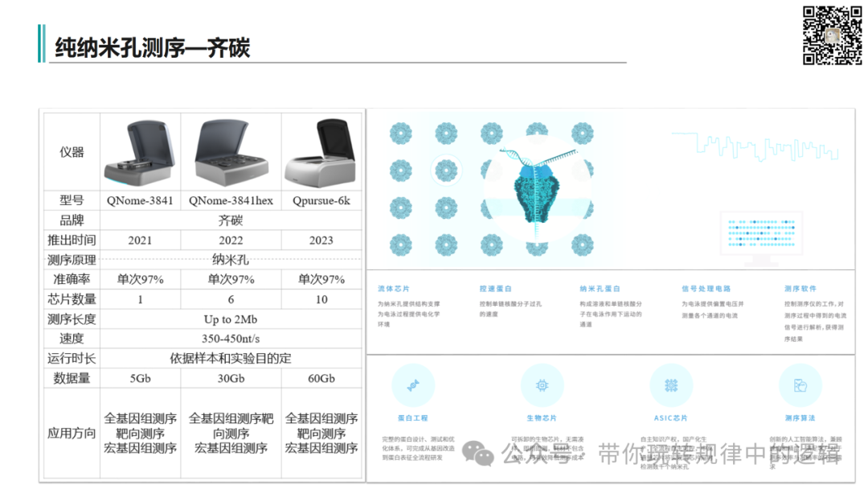Click the 准确率 row header
The image size is (868, 489).
tap(72, 280)
